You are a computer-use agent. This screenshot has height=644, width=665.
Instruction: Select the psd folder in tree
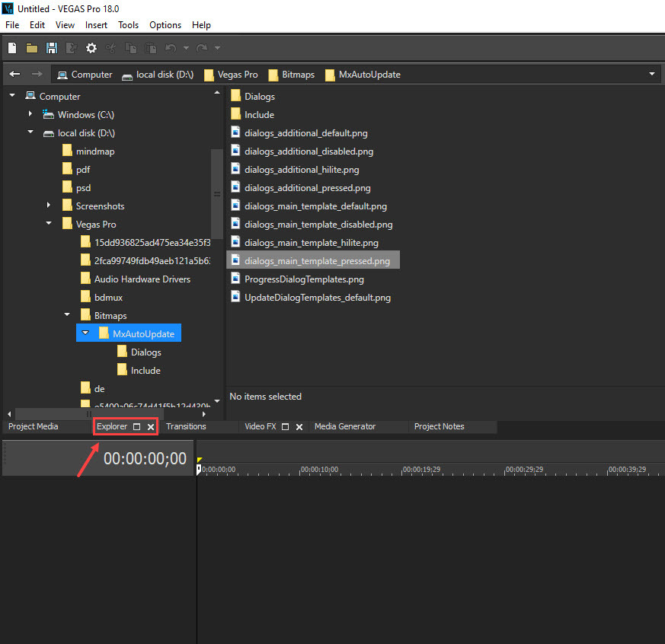(x=76, y=188)
